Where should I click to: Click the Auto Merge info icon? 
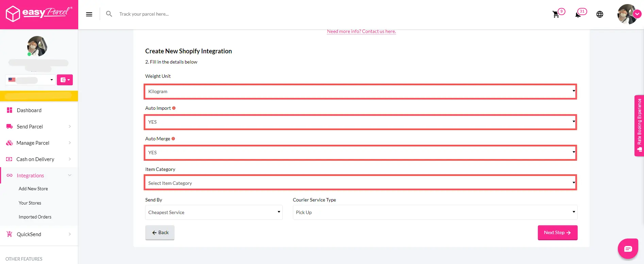click(x=173, y=139)
